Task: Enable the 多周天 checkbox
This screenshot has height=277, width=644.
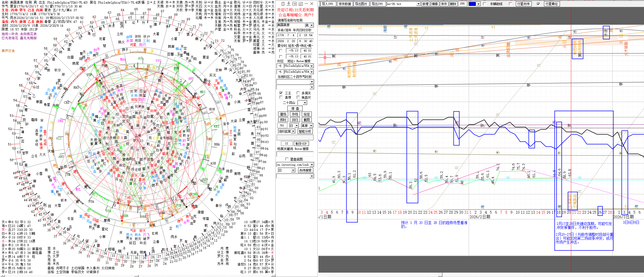Action: pyautogui.click(x=298, y=93)
